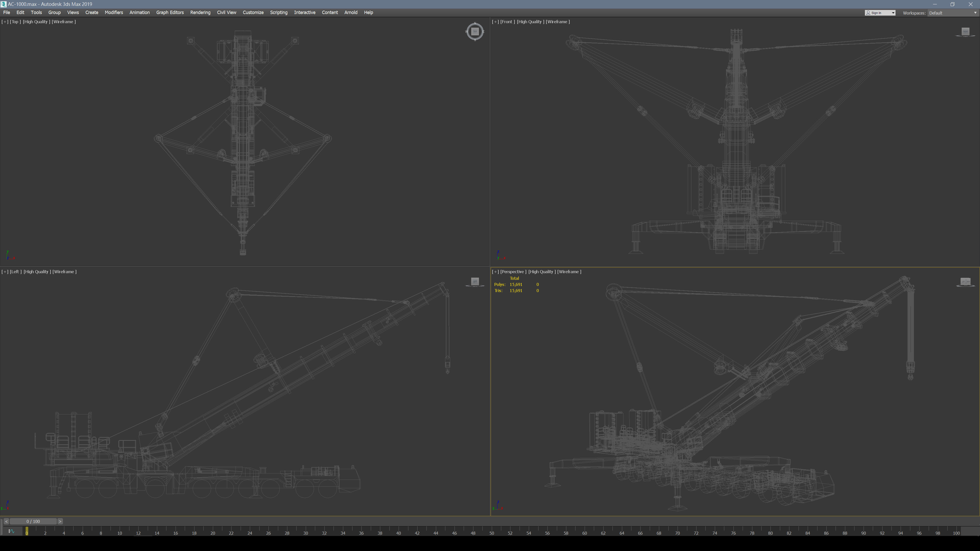
Task: Open the Tools menu
Action: [36, 12]
